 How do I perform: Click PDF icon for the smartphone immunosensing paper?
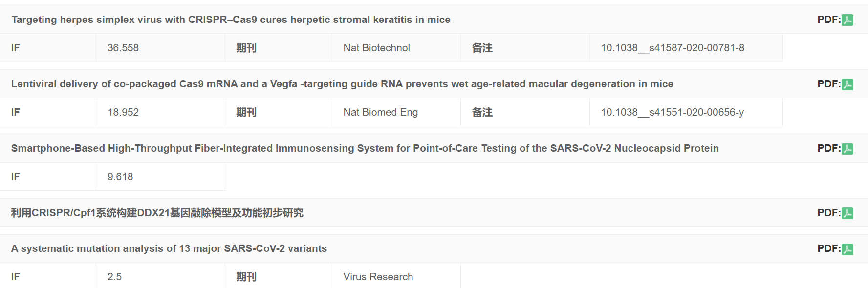848,148
